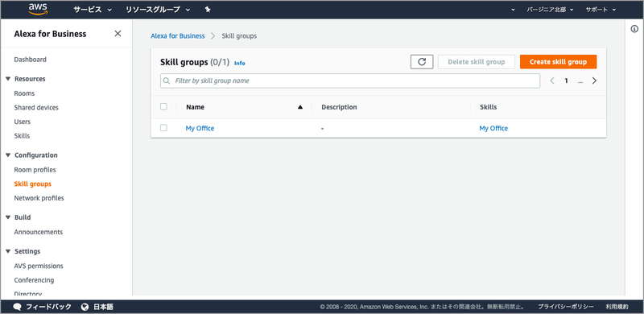644x314 pixels.
Task: Open Room profiles in the sidebar
Action: pyautogui.click(x=35, y=170)
